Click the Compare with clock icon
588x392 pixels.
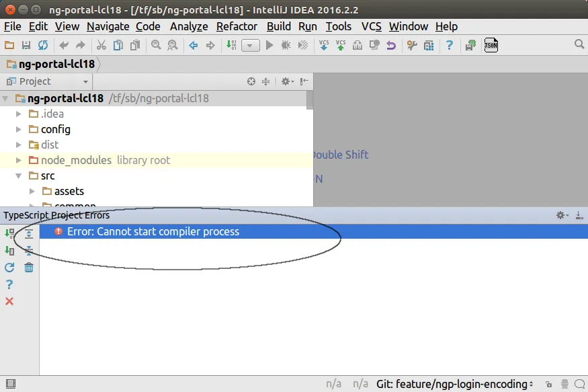tap(374, 46)
